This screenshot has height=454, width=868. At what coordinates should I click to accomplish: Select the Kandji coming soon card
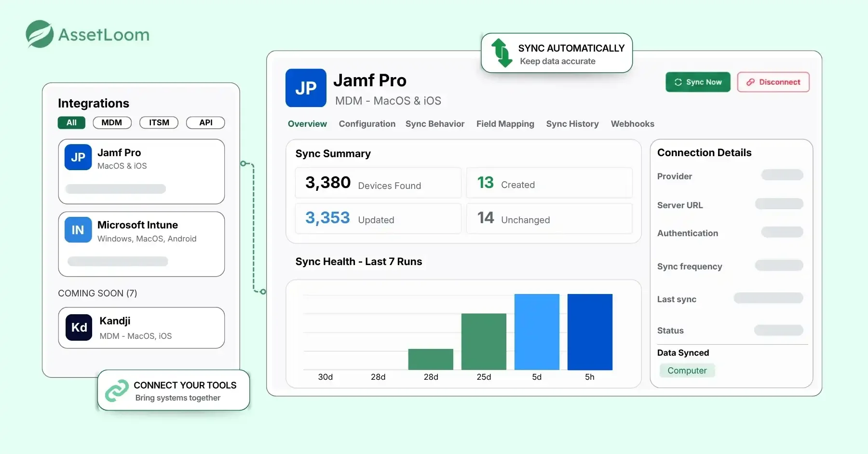point(141,328)
